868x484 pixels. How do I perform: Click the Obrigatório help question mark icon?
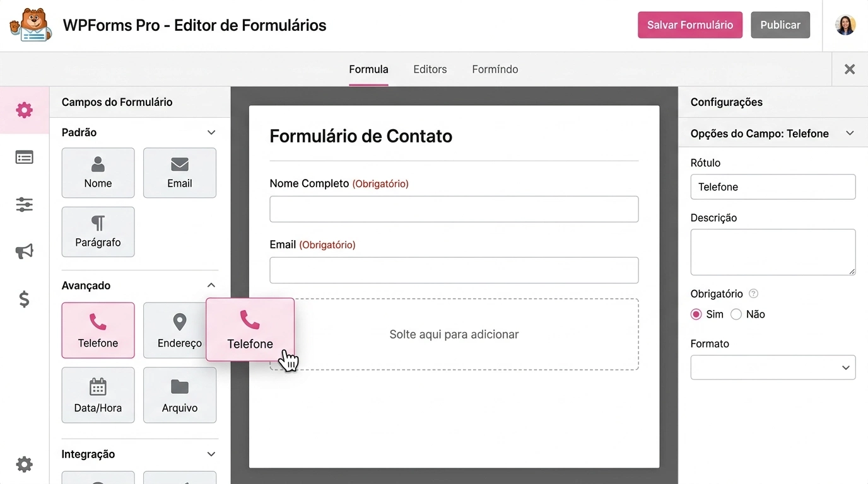coord(753,294)
